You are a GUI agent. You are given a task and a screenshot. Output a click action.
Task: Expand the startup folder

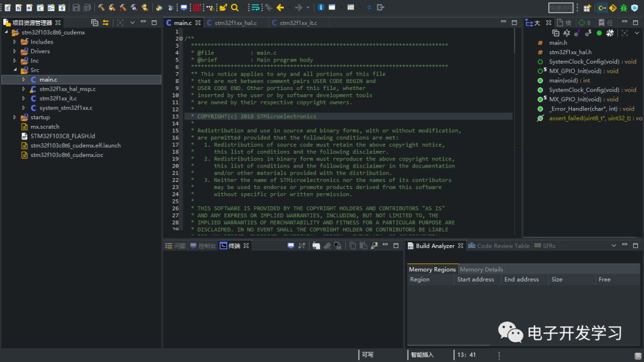(x=15, y=117)
